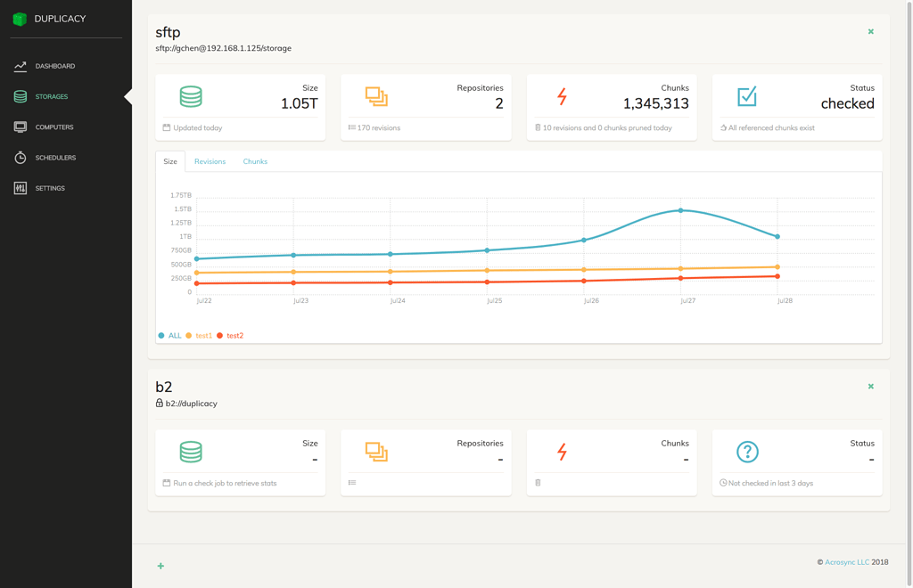Image resolution: width=913 pixels, height=588 pixels.
Task: Click the blue ALL data point at Jul27
Action: point(680,210)
